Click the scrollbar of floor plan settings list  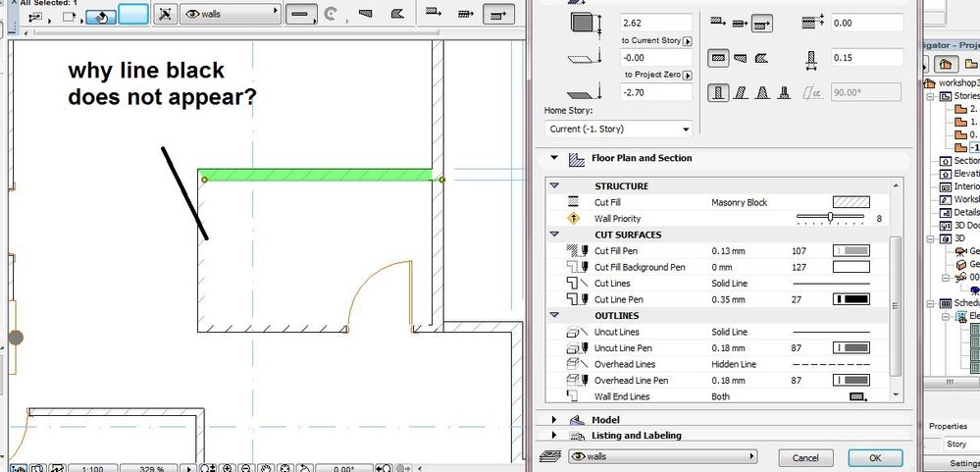pyautogui.click(x=896, y=305)
